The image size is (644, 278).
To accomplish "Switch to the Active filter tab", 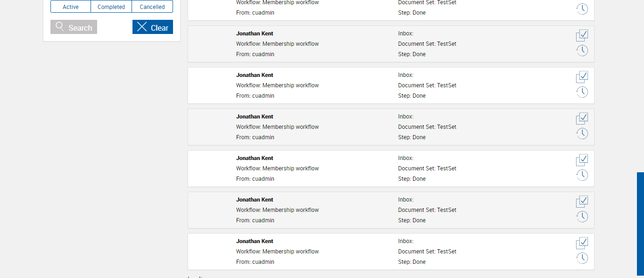I will [71, 7].
